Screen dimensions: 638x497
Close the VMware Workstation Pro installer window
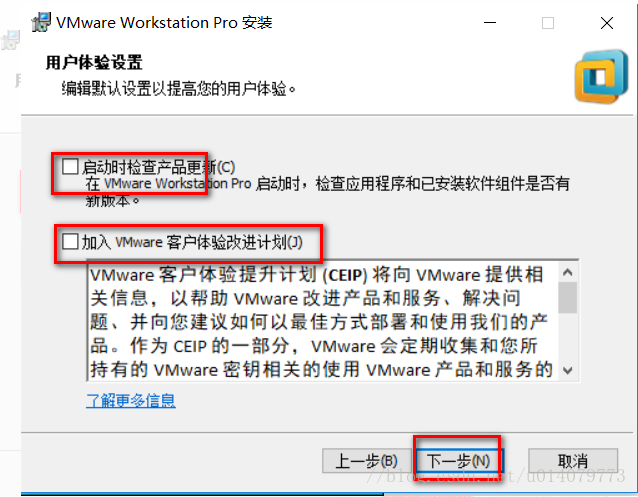tap(607, 23)
